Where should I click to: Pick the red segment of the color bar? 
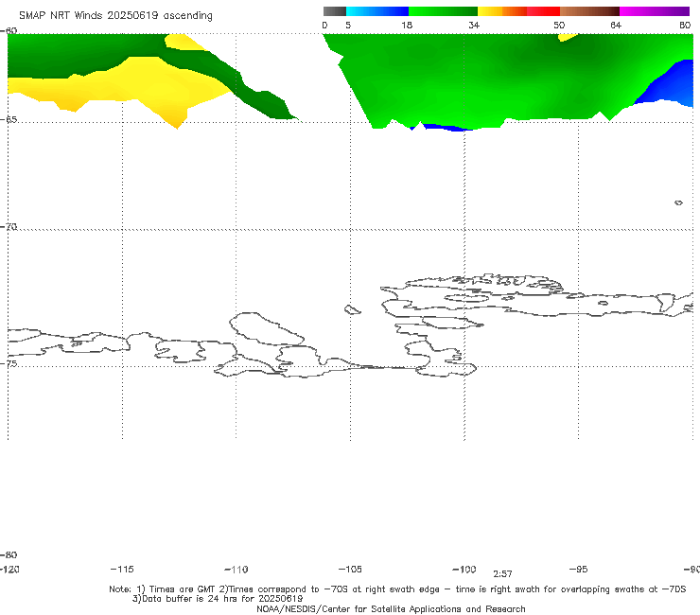pyautogui.click(x=543, y=11)
